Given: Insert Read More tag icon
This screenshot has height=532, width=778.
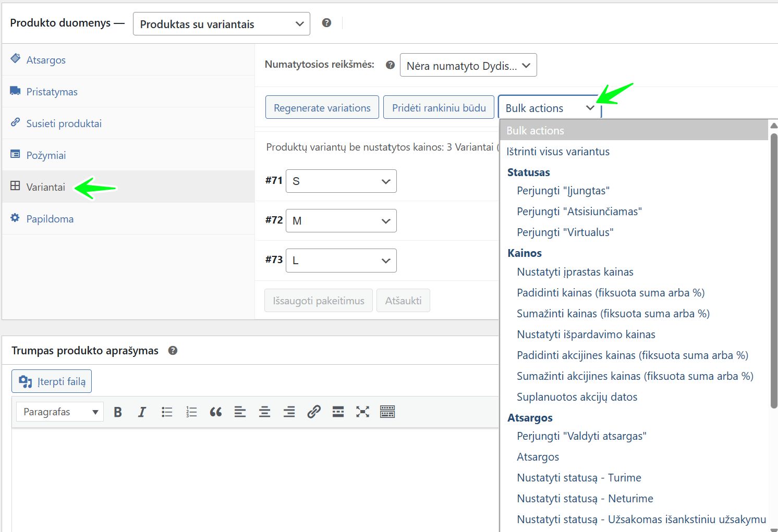Looking at the screenshot, I should pos(338,412).
